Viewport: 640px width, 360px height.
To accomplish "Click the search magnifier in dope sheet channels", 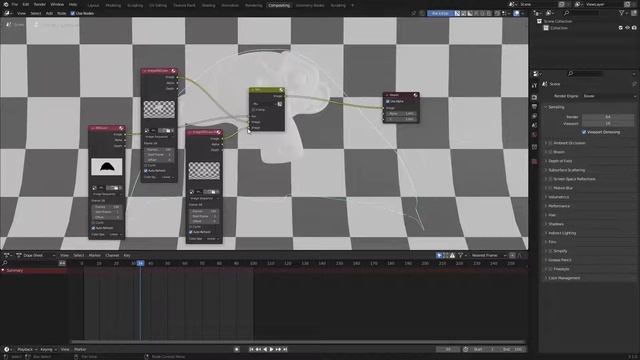I will (x=5, y=263).
